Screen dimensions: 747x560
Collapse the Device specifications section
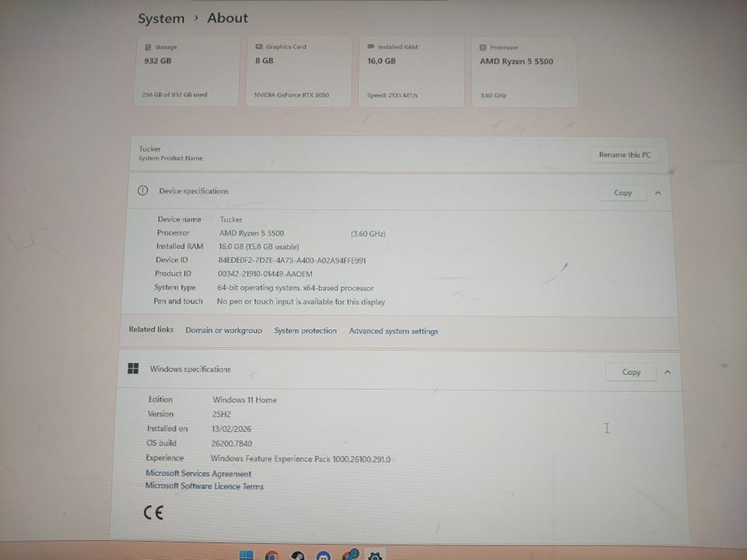[x=658, y=193]
